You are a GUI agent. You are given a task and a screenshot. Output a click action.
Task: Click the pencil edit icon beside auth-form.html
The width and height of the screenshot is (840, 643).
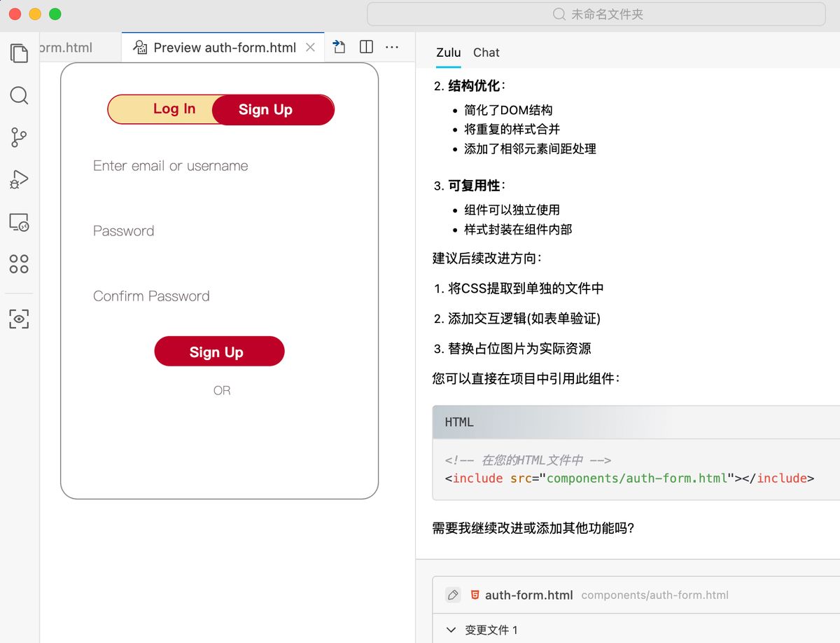coord(452,594)
